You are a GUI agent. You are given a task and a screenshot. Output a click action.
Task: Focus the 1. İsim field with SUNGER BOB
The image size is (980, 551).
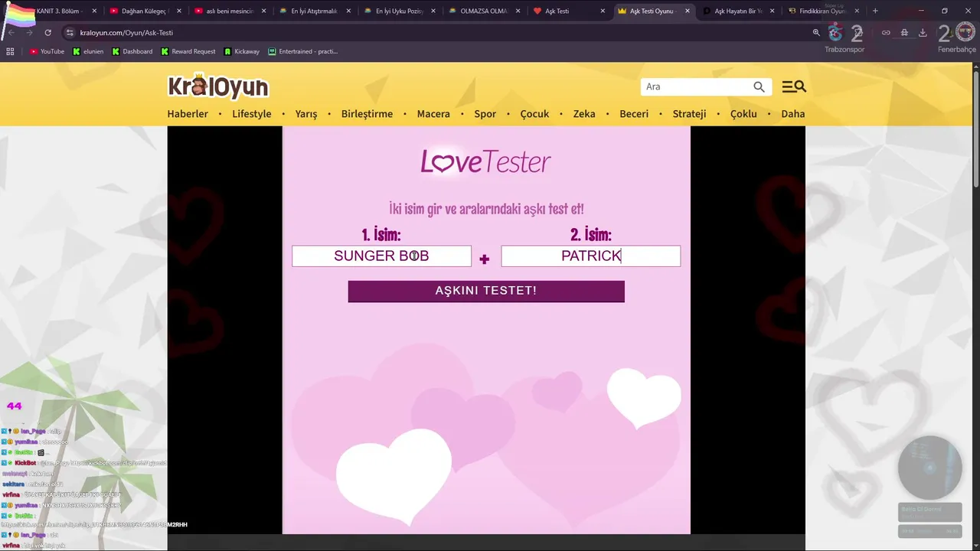pyautogui.click(x=381, y=256)
